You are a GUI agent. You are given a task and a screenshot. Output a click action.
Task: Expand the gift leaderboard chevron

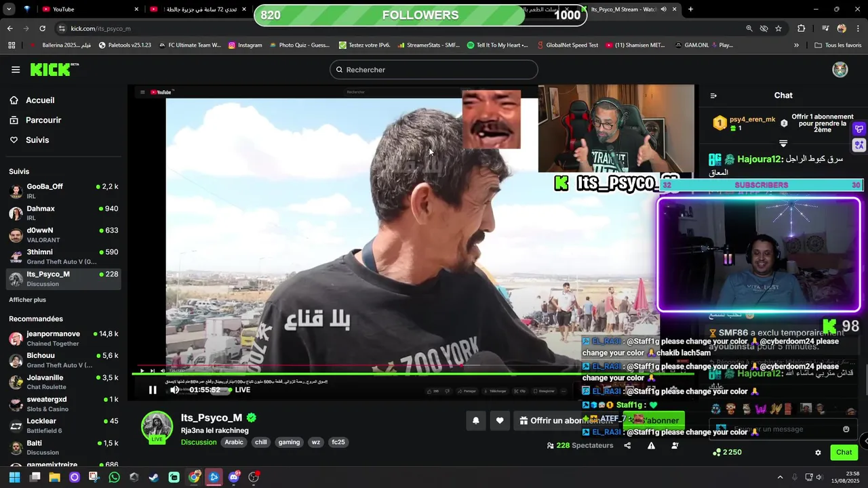pos(783,144)
